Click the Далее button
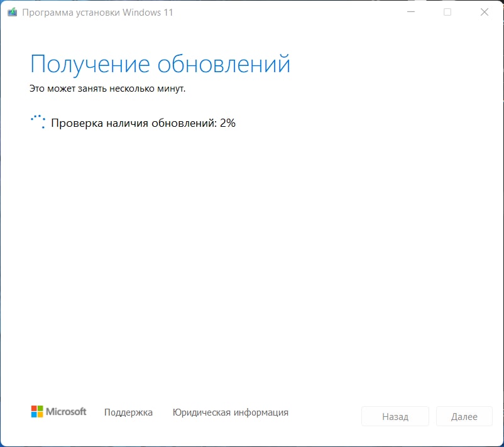The width and height of the screenshot is (504, 447). tap(464, 416)
